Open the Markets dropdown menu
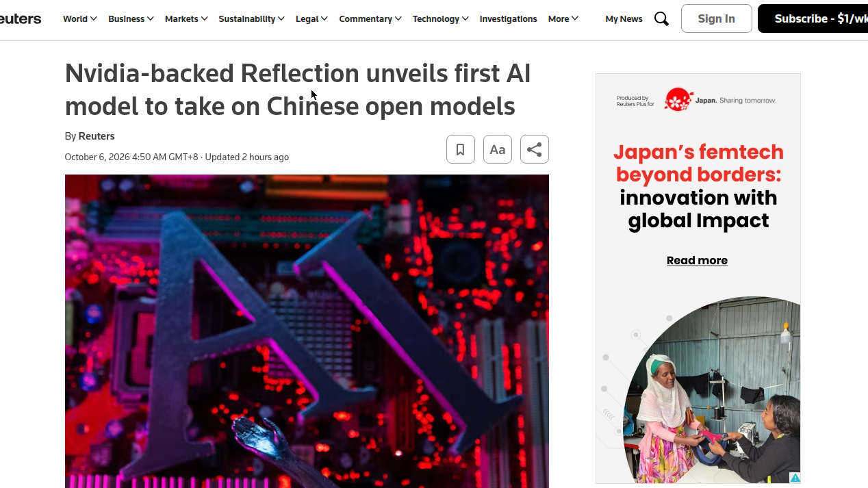Viewport: 868px width, 488px height. 186,19
